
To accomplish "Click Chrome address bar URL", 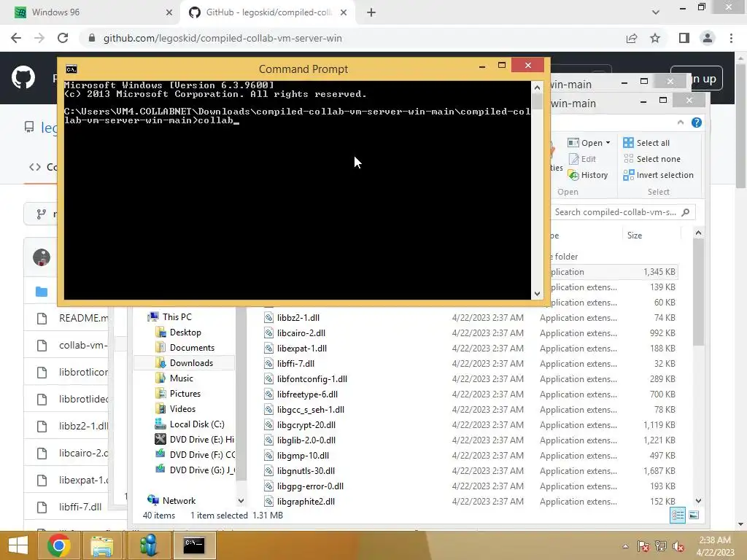I will point(222,38).
